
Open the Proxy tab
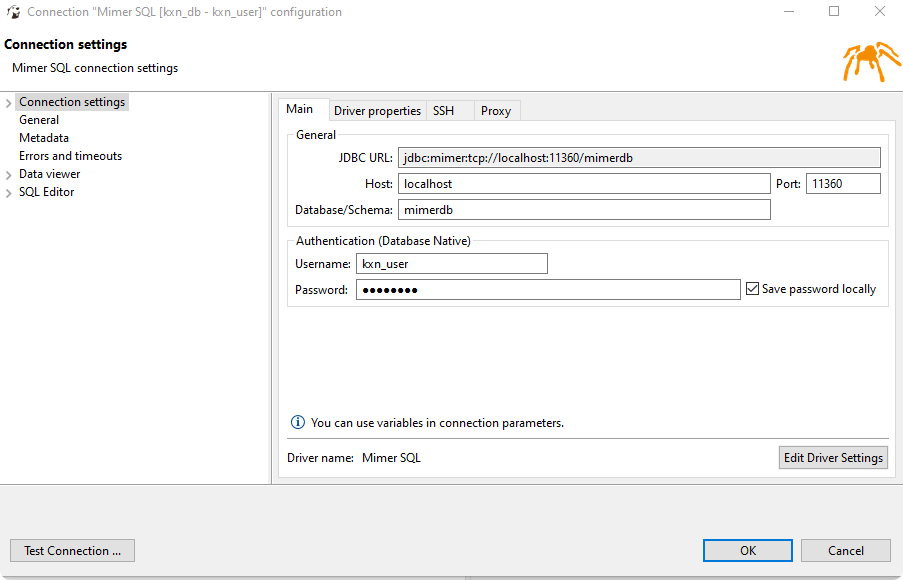[x=496, y=111]
